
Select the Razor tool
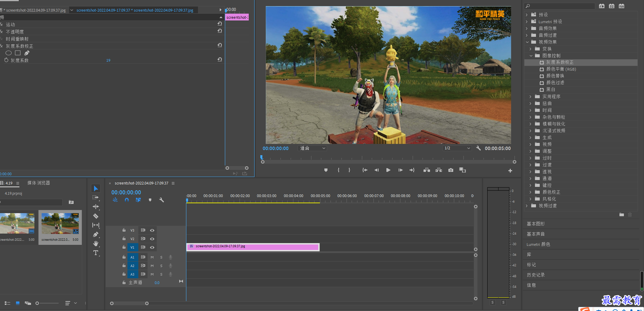pos(96,216)
